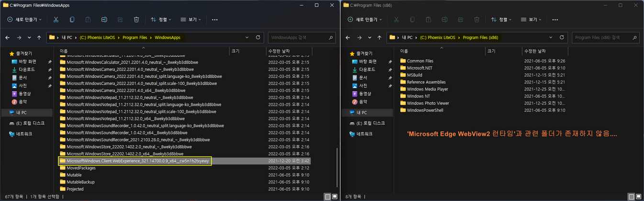
Task: Click Cut icon in WindowsApps window toolbar
Action: coord(56,20)
